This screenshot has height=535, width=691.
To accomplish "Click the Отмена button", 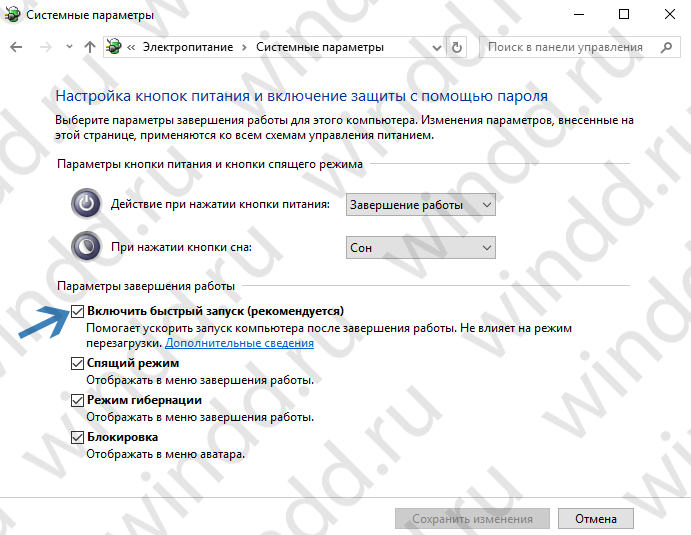I will 596,519.
